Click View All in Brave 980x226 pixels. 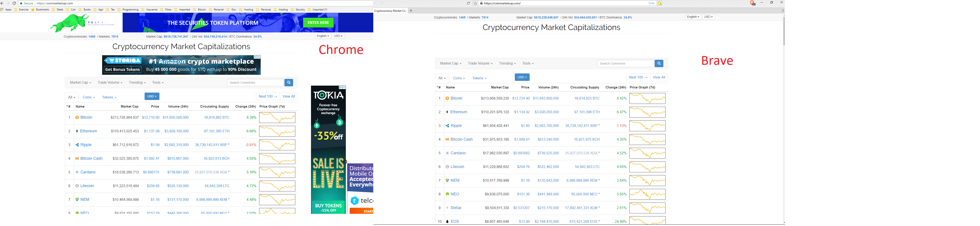click(659, 78)
